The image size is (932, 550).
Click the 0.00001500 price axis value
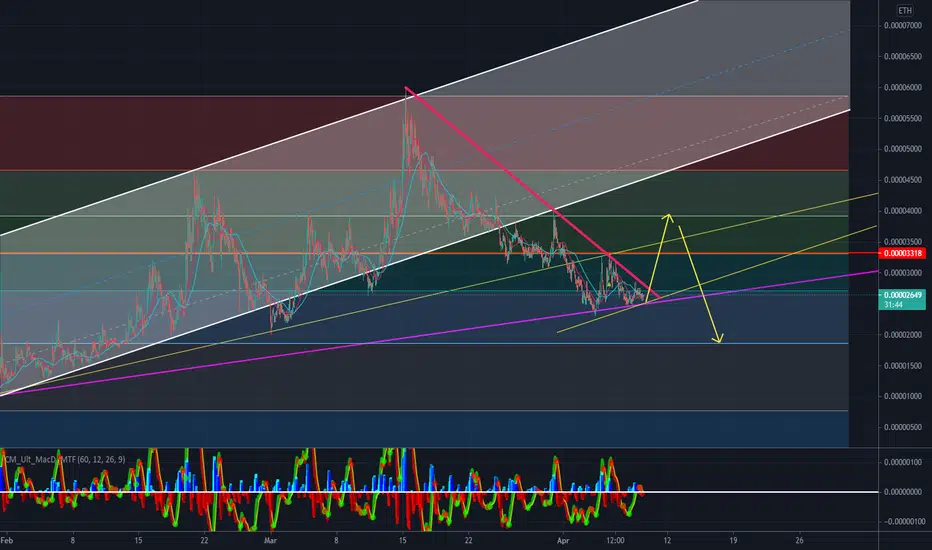pyautogui.click(x=902, y=366)
